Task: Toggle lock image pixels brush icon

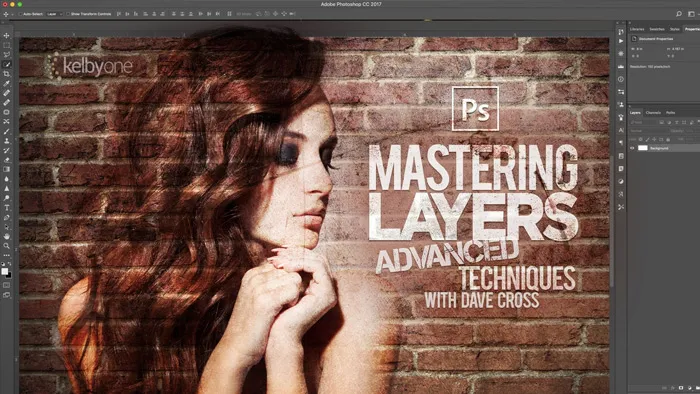Action: tap(648, 139)
